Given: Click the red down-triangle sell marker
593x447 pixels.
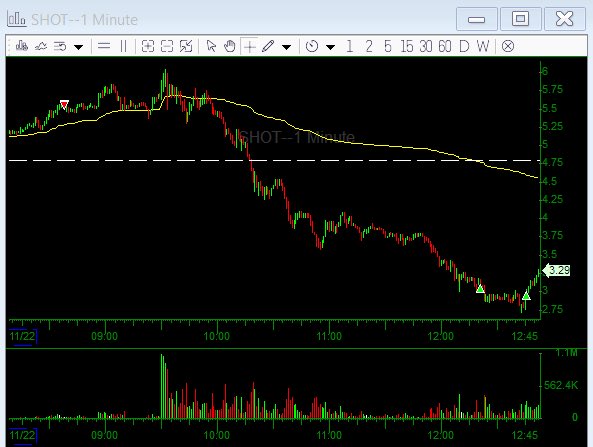Looking at the screenshot, I should coord(64,104).
